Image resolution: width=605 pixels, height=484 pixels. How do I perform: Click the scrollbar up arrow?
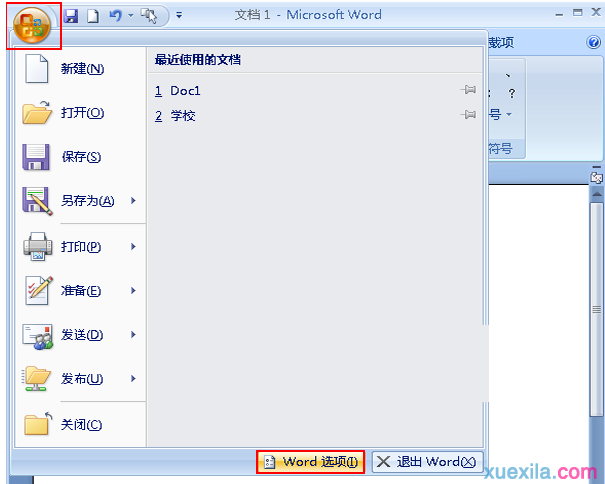(597, 193)
